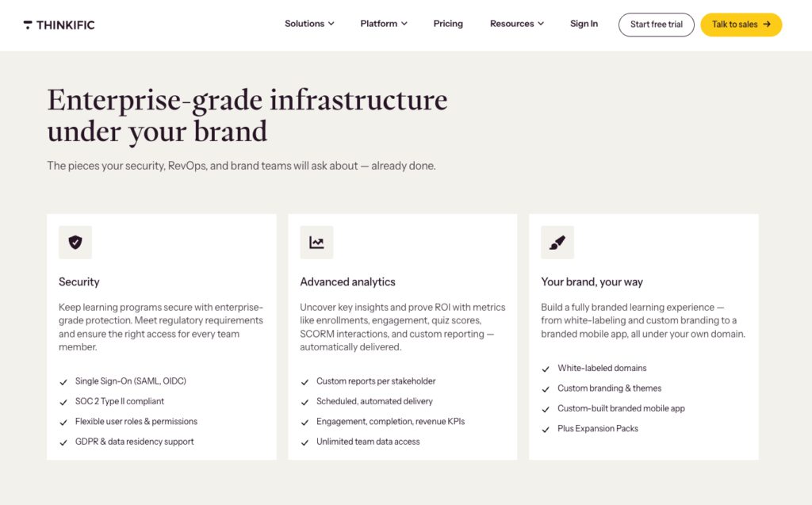Open the Resources dropdown menu
Screen dimensions: 812x505
click(x=517, y=24)
